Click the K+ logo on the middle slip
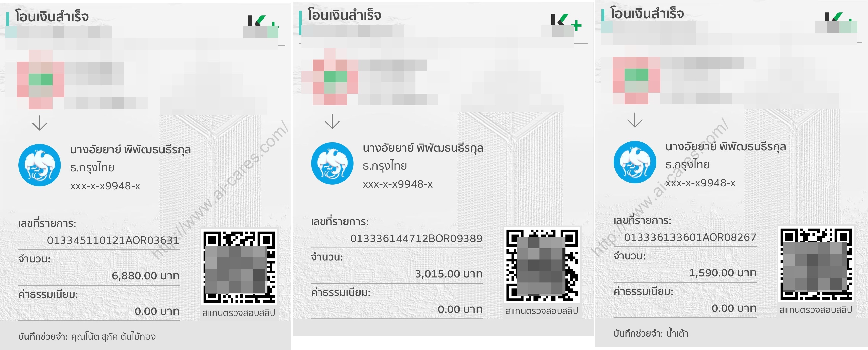The image size is (868, 350). coord(566,22)
